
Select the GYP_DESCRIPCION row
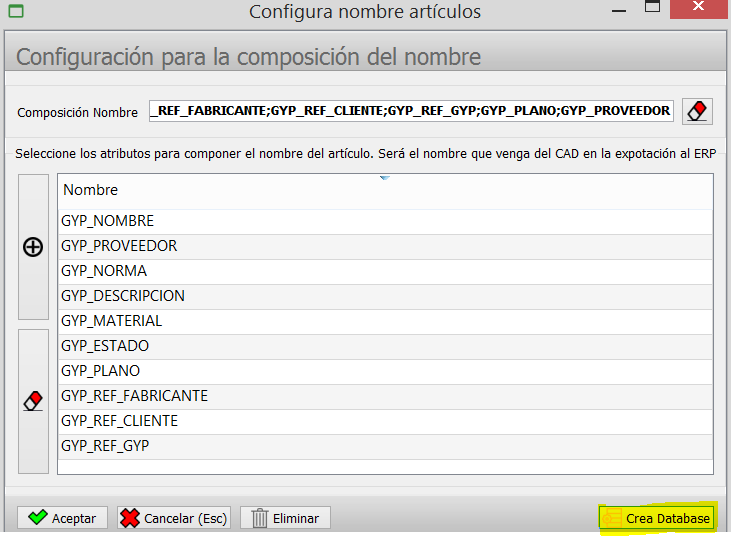coord(385,296)
